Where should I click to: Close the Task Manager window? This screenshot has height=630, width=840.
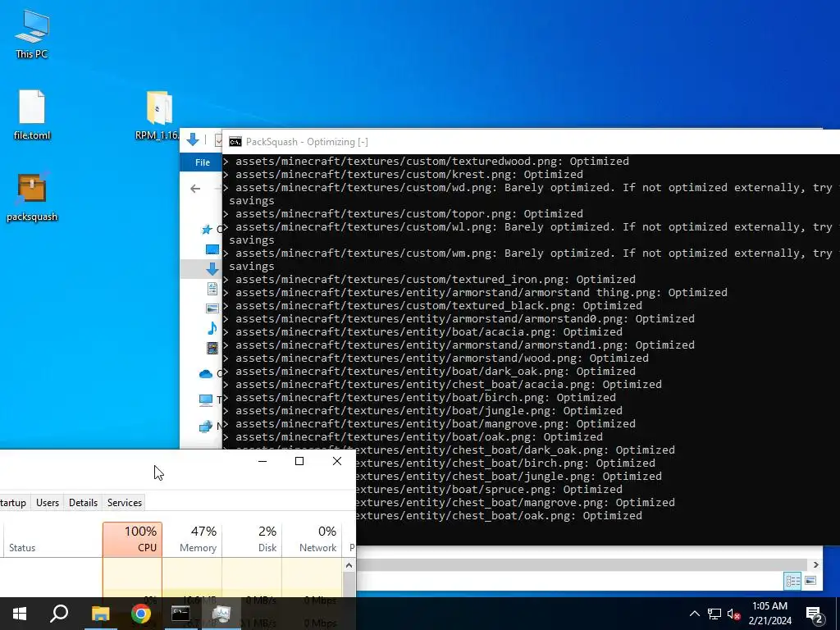click(337, 461)
